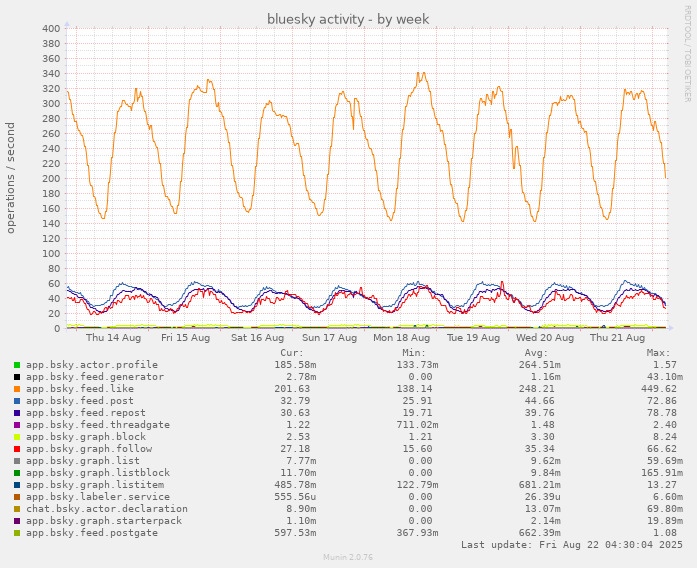Viewport: 697px width, 568px height.
Task: Click the blue app.bsky.feed.post legend swatch
Action: coord(17,401)
